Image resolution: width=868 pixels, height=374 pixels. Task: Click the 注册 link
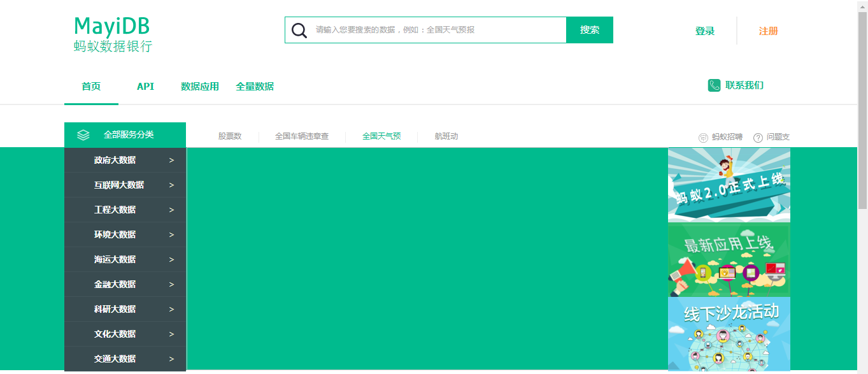pos(767,31)
